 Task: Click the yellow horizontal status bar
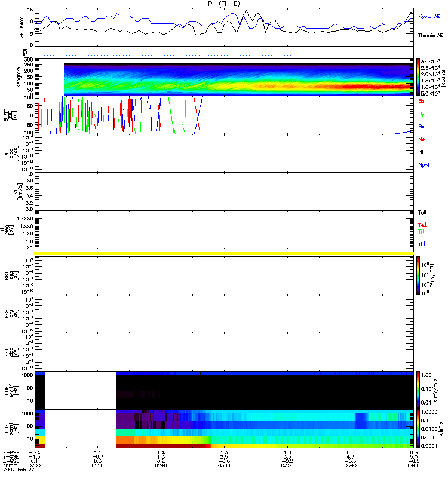pos(224,254)
